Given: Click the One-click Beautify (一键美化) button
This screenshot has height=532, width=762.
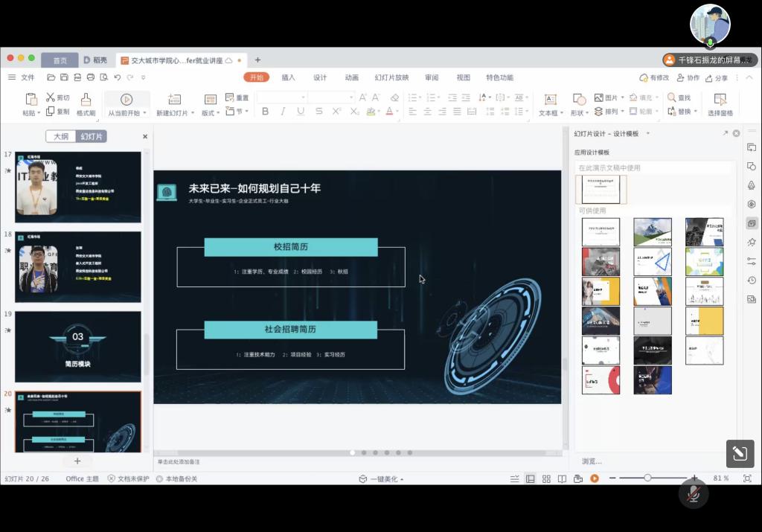Looking at the screenshot, I should pyautogui.click(x=381, y=479).
